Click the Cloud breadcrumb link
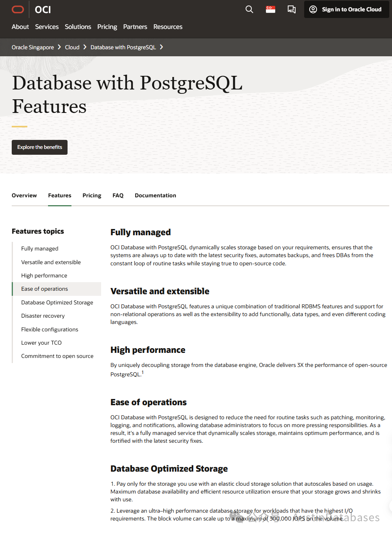Image resolution: width=392 pixels, height=533 pixels. 72,47
